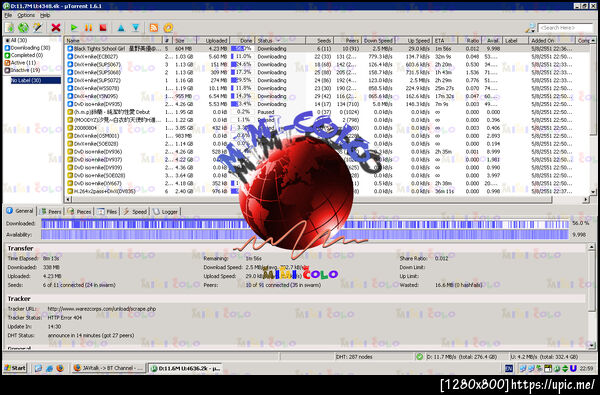This screenshot has width=600, height=395.
Task: Click the green Start torrent icon
Action: [x=74, y=28]
